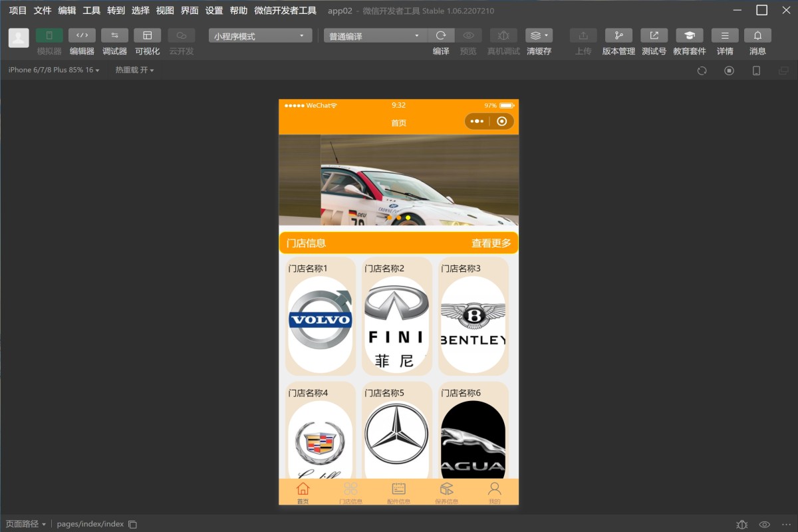Switch to the 配件信息 bottom tab
This screenshot has width=798, height=532.
(399, 492)
